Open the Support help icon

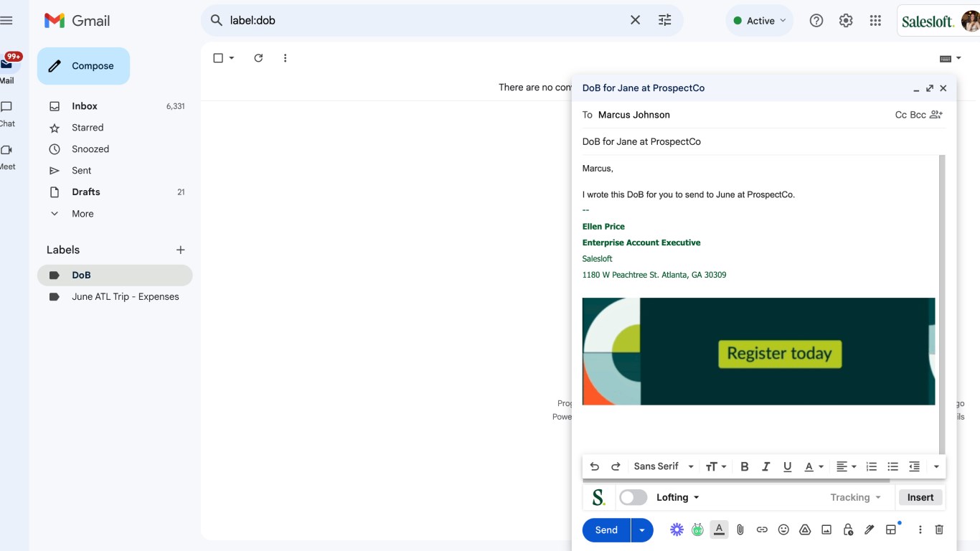(x=816, y=21)
